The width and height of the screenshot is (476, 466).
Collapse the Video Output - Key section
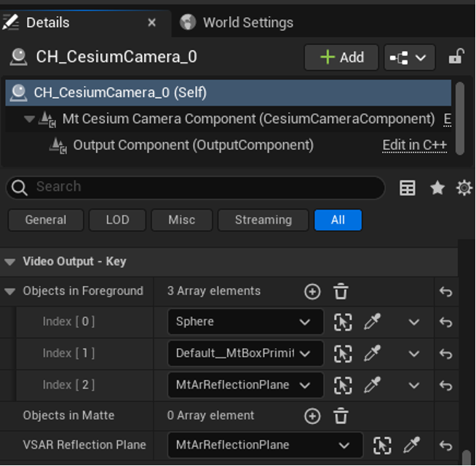coord(10,261)
